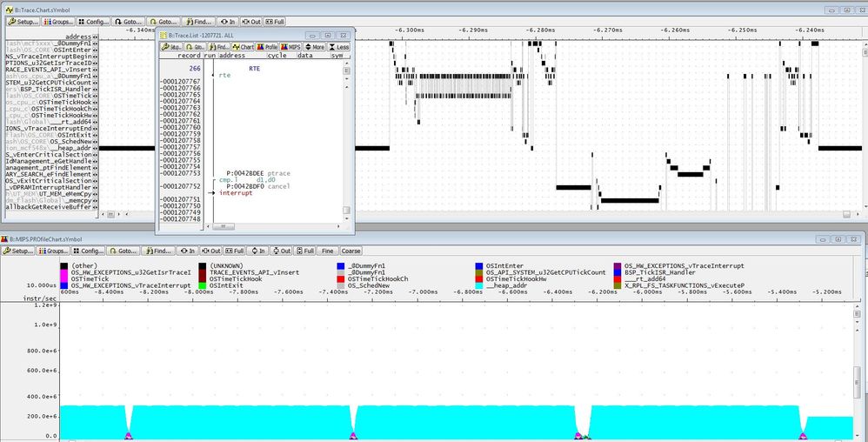Viewport: 868px width, 442px height.
Task: Select record -0001207767 in Trace.List
Action: click(180, 82)
